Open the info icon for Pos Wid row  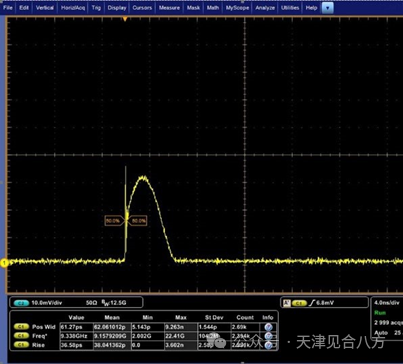[x=268, y=327]
